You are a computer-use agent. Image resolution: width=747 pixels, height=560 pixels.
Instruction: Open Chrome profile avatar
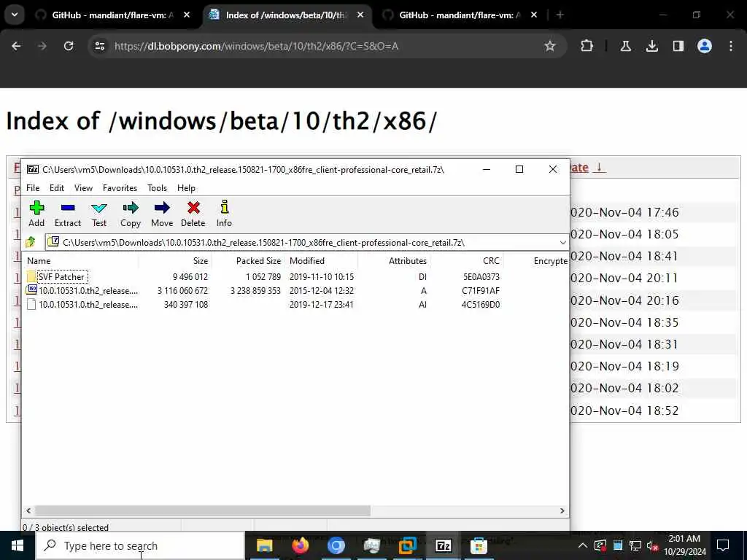click(x=704, y=46)
